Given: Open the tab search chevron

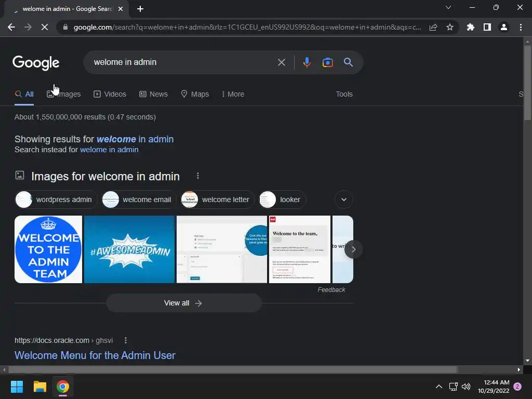Looking at the screenshot, I should coord(448,7).
